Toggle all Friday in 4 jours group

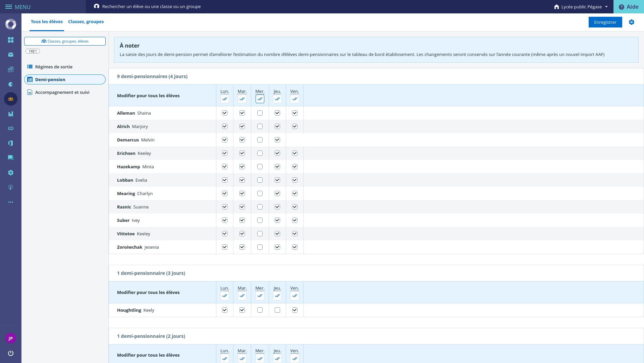tap(295, 99)
